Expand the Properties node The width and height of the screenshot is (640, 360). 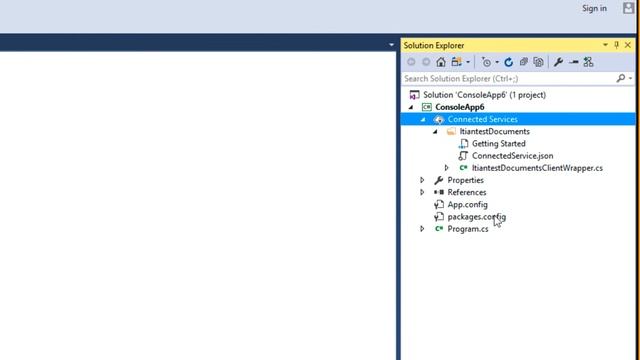click(422, 180)
